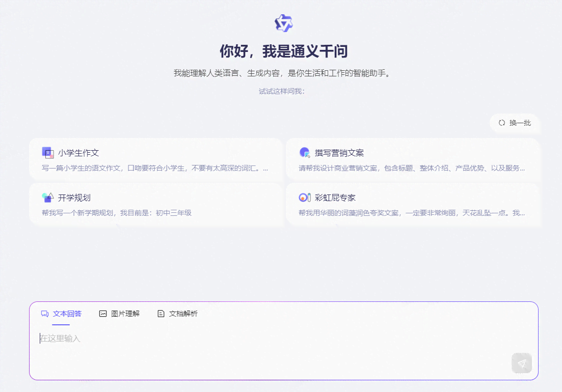The width and height of the screenshot is (562, 392).
Task: Switch to the 图片理解 tab
Action: 119,314
